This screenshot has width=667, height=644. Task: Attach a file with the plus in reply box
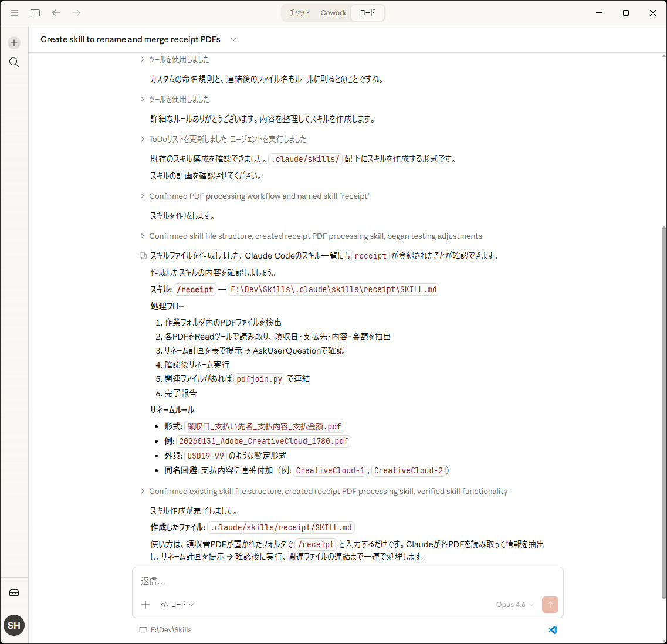click(145, 604)
